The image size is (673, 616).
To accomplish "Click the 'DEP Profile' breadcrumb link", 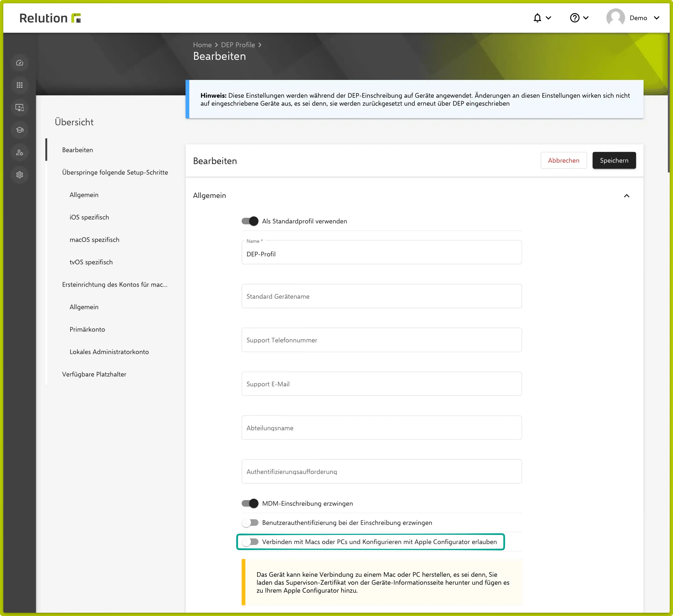I will (x=238, y=45).
